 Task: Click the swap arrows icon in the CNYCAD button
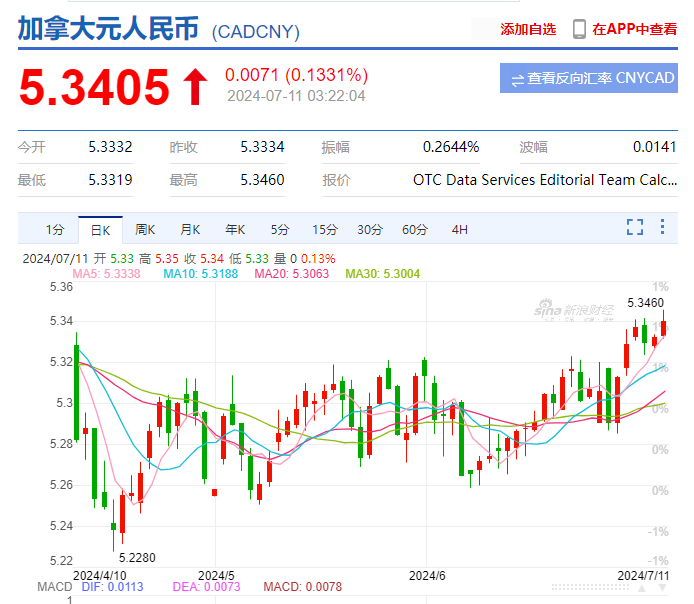(x=517, y=81)
